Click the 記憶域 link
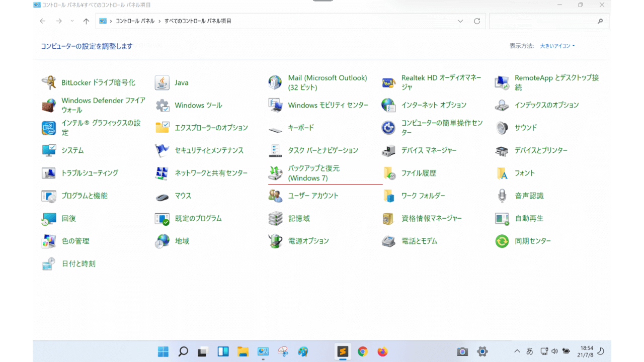Image resolution: width=644 pixels, height=362 pixels. [x=299, y=218]
